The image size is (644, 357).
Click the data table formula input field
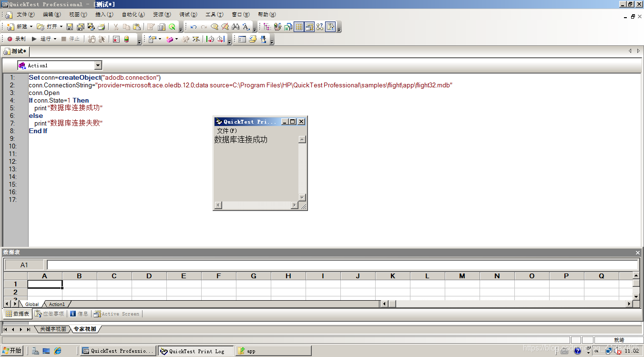[342, 265]
